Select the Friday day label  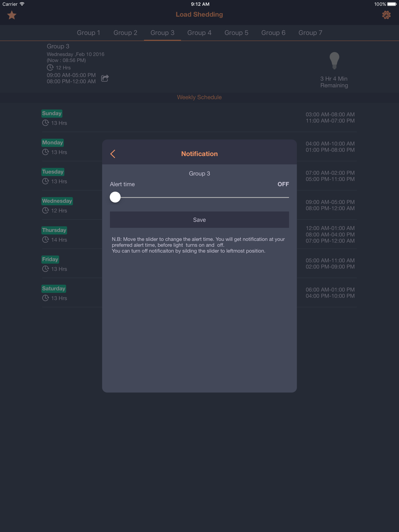[x=50, y=259]
